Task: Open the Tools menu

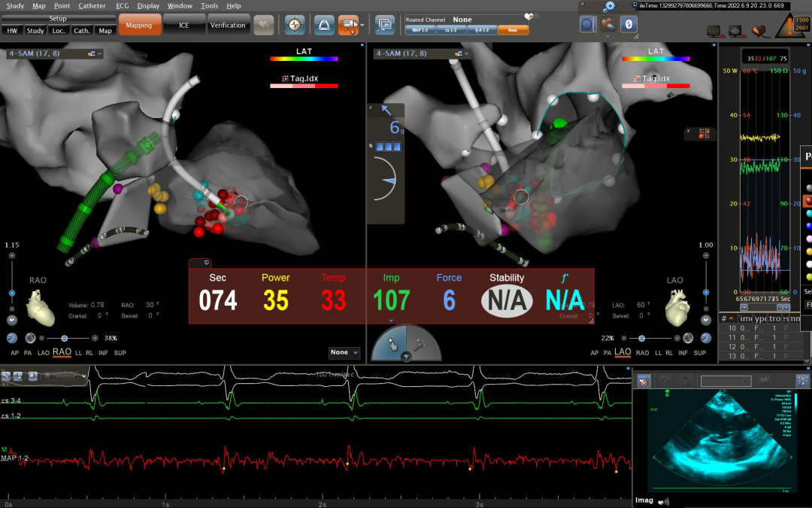Action: pos(209,6)
